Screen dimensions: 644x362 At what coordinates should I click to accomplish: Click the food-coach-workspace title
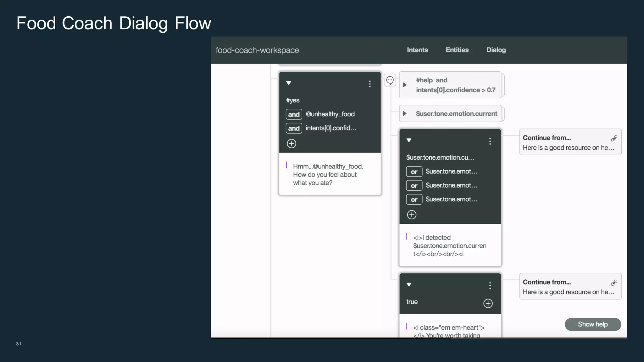(257, 50)
